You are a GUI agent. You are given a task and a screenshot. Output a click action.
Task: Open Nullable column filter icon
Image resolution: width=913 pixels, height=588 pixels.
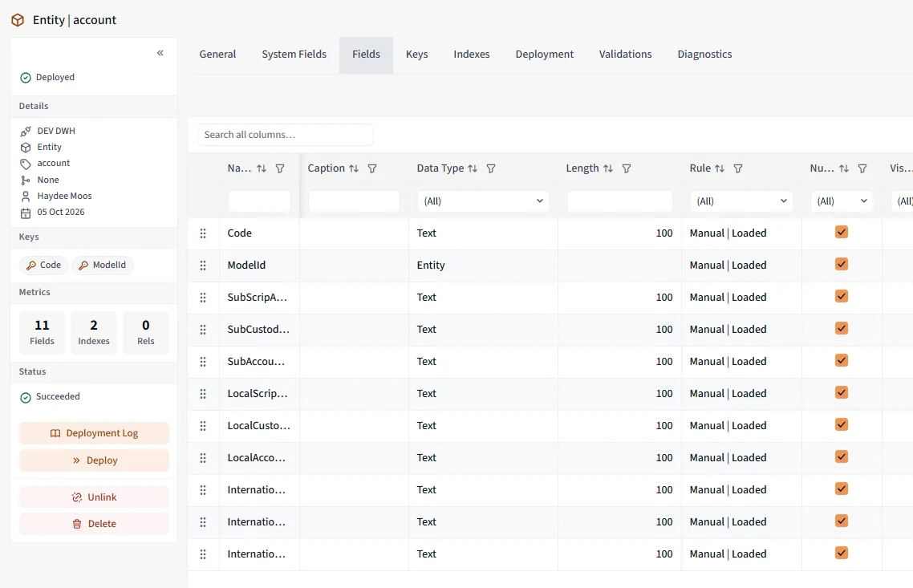pyautogui.click(x=862, y=168)
